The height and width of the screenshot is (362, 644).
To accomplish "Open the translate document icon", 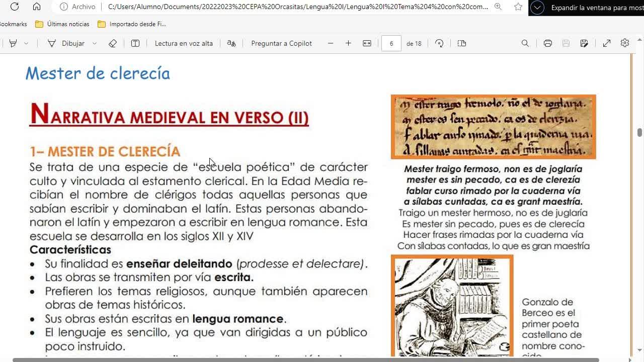I will [x=231, y=43].
